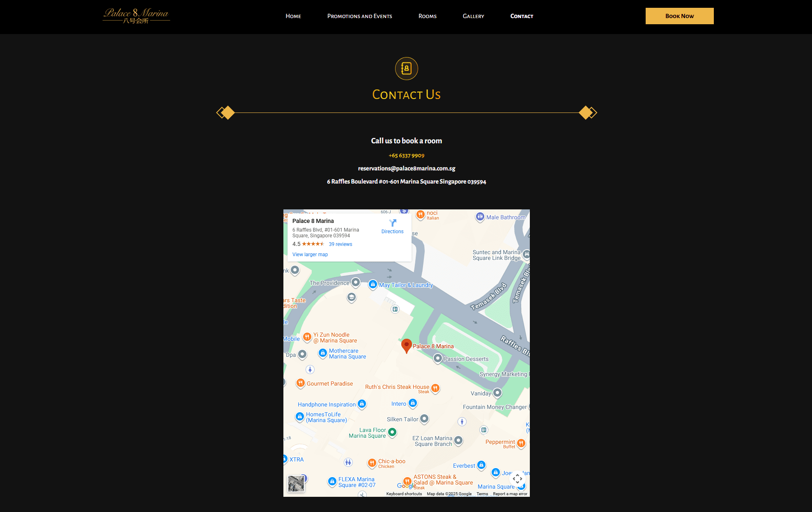This screenshot has height=512, width=812.
Task: Open the Home menu item
Action: (293, 16)
